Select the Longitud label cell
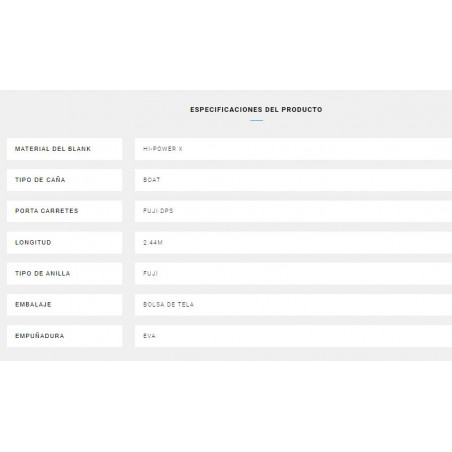Screen dimensions: 452x452 pyautogui.click(x=64, y=243)
